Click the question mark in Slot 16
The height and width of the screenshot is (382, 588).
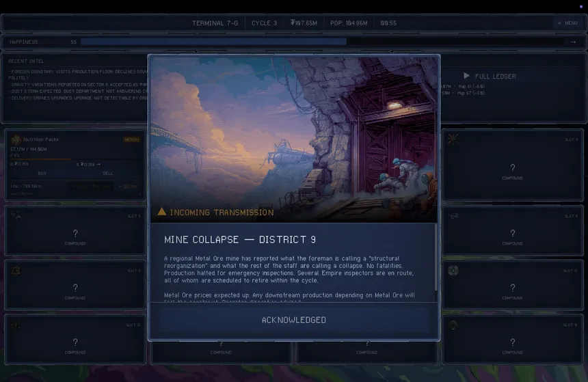(512, 342)
